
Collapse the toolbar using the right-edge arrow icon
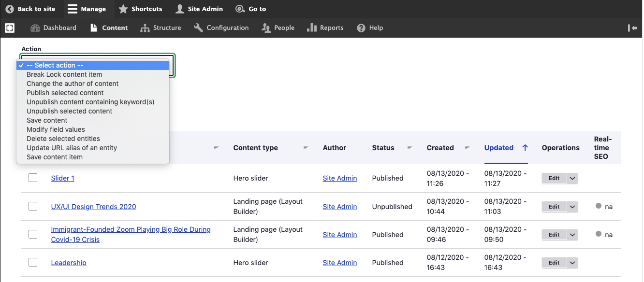(632, 28)
